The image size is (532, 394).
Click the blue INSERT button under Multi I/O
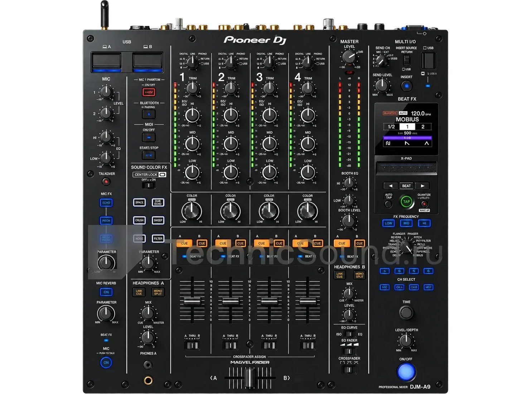point(406,86)
